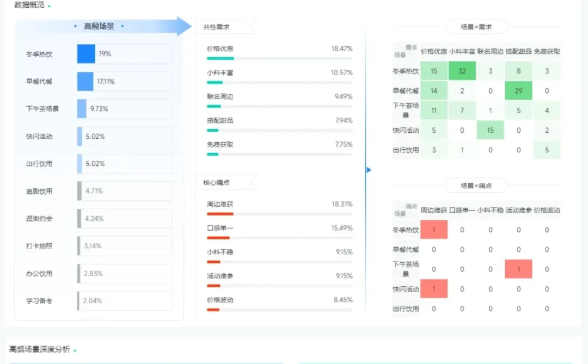Click the 追剧饮用 scene row label
The image size is (588, 364).
coord(39,191)
